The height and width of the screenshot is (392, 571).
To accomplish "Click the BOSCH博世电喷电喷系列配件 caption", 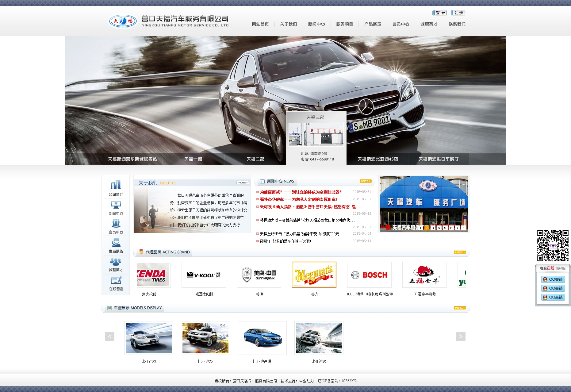I will click(x=370, y=294).
